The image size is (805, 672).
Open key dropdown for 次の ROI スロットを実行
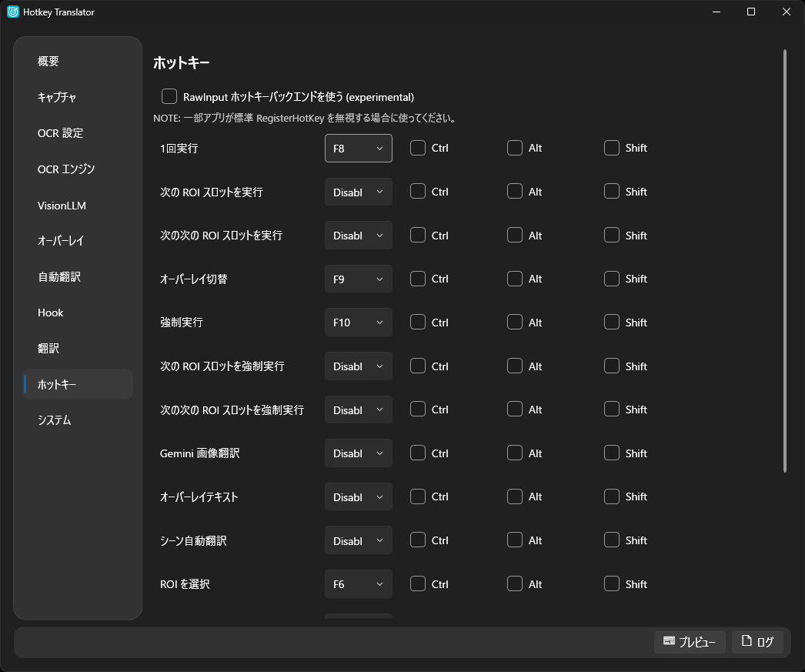click(359, 192)
